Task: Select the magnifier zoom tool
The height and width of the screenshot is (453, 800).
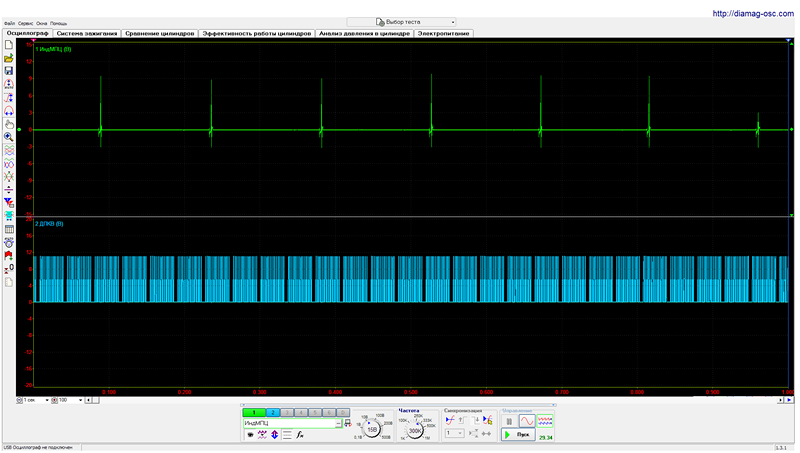Action: pyautogui.click(x=9, y=137)
